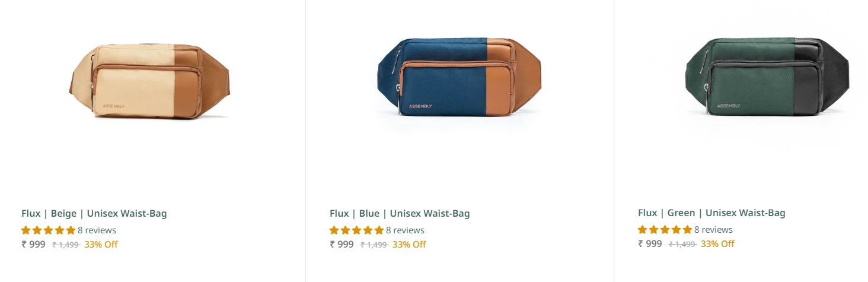This screenshot has height=282, width=868.
Task: View 8 reviews for the beige bag
Action: [97, 230]
